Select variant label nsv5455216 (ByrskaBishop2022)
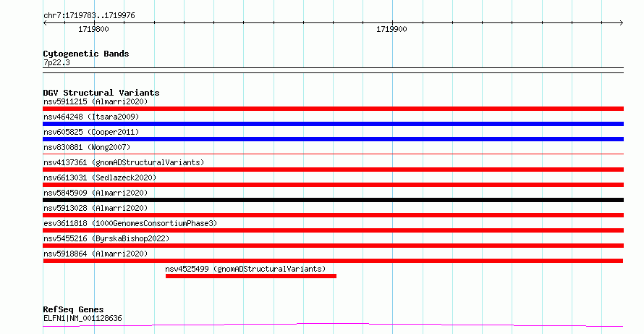 point(106,238)
